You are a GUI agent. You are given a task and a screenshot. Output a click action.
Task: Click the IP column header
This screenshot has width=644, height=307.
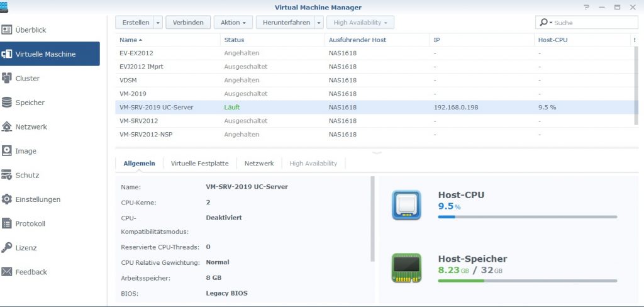click(482, 40)
